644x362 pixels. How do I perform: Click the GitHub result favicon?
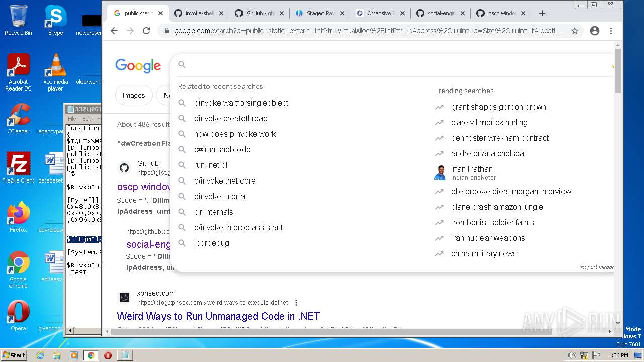click(x=124, y=167)
